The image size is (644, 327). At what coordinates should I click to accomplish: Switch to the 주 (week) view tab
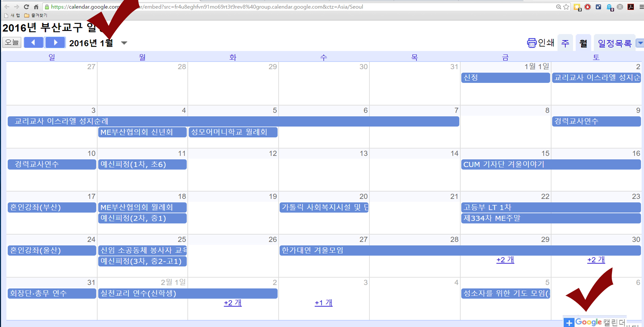pos(565,43)
